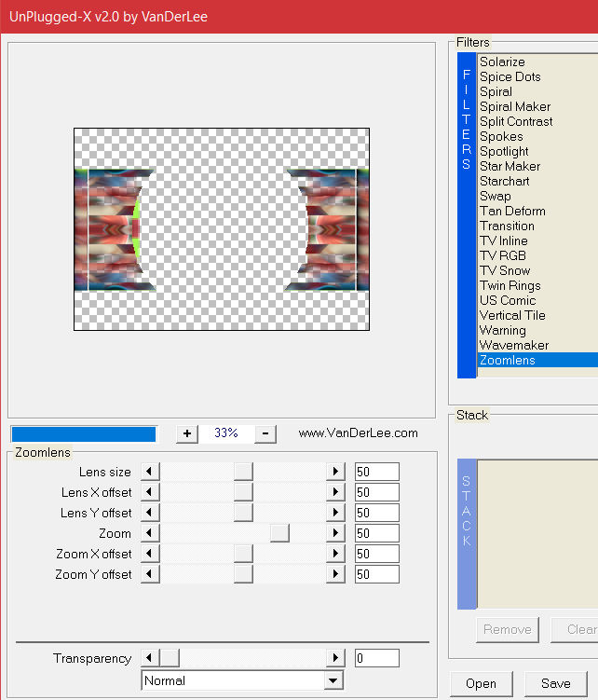Click the Remove stack button
This screenshot has height=700, width=598.
tap(508, 629)
